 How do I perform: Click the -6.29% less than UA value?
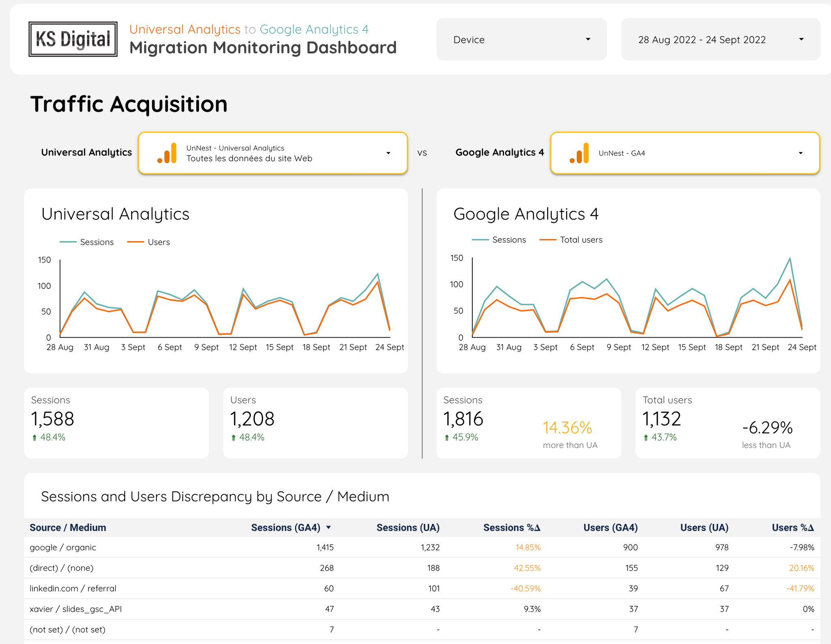point(767,428)
